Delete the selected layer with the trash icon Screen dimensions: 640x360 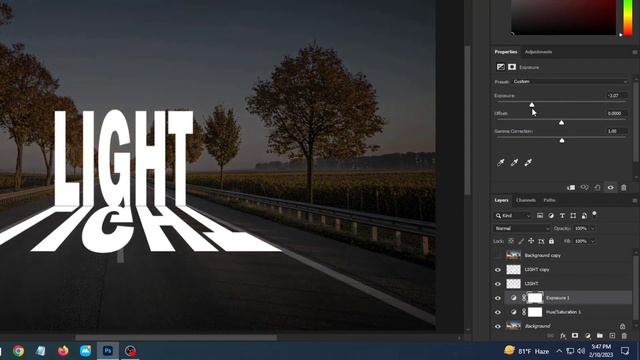pos(624,336)
